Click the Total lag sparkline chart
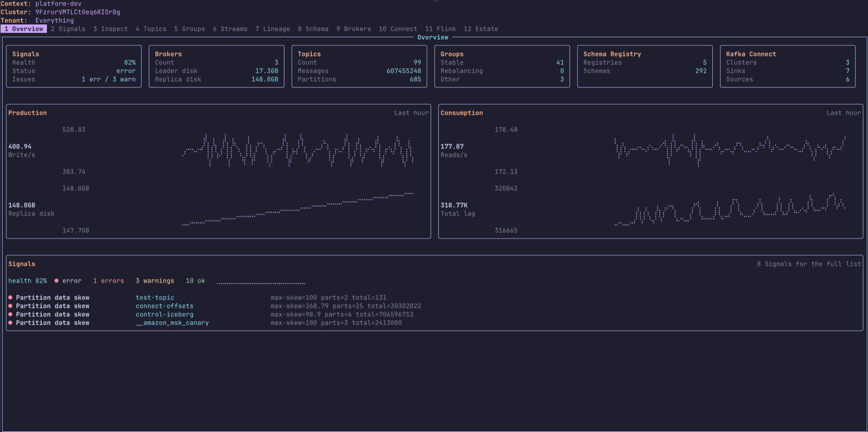 point(730,209)
